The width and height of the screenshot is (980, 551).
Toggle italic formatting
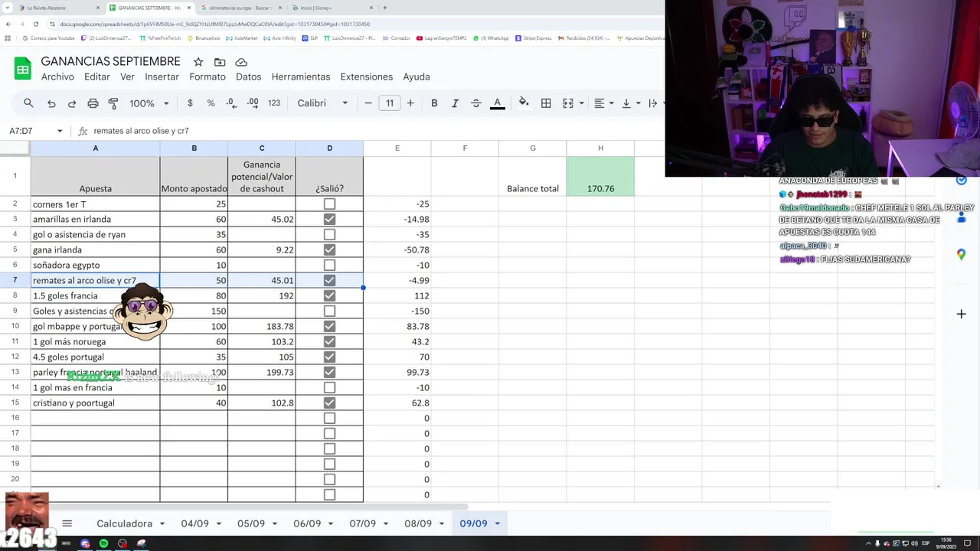[x=455, y=103]
